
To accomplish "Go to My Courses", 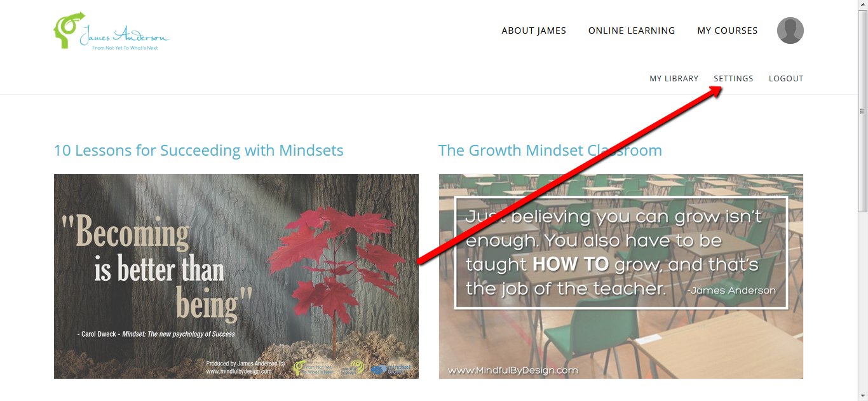I will (728, 31).
